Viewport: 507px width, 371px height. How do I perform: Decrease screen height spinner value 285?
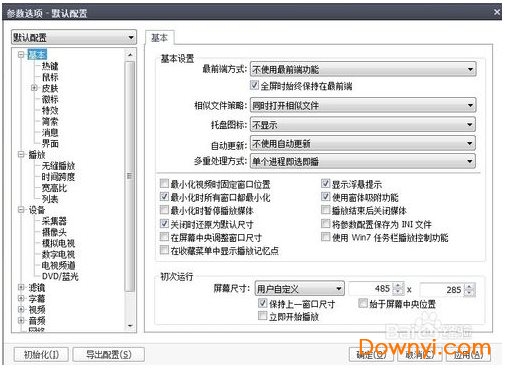(469, 293)
